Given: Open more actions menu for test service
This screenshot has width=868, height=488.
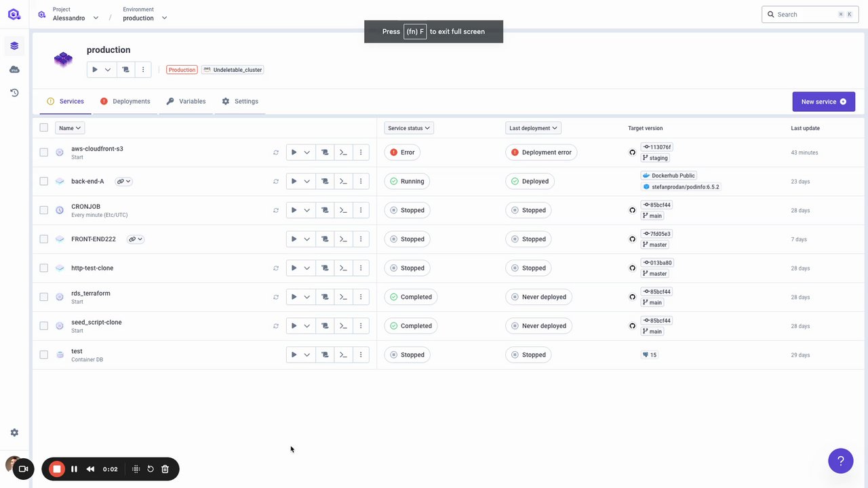Looking at the screenshot, I should pos(361,354).
